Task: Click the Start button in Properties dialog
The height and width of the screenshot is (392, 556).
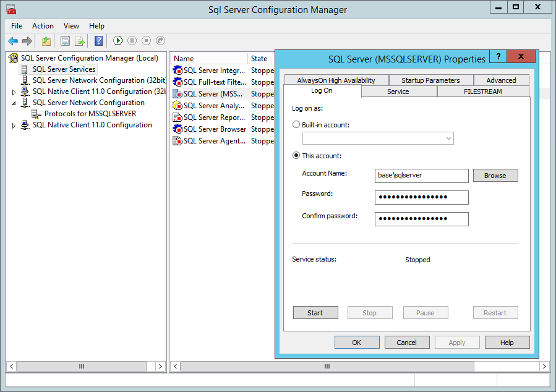Action: click(315, 313)
